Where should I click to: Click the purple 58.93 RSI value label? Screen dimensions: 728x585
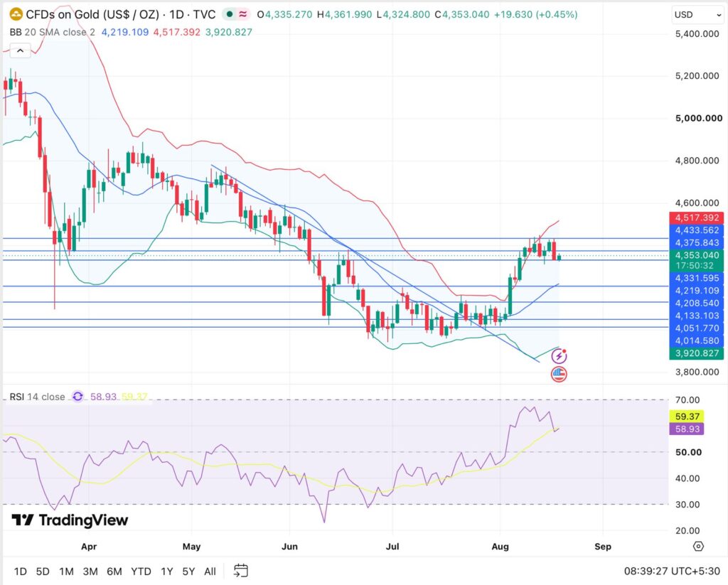pos(687,429)
